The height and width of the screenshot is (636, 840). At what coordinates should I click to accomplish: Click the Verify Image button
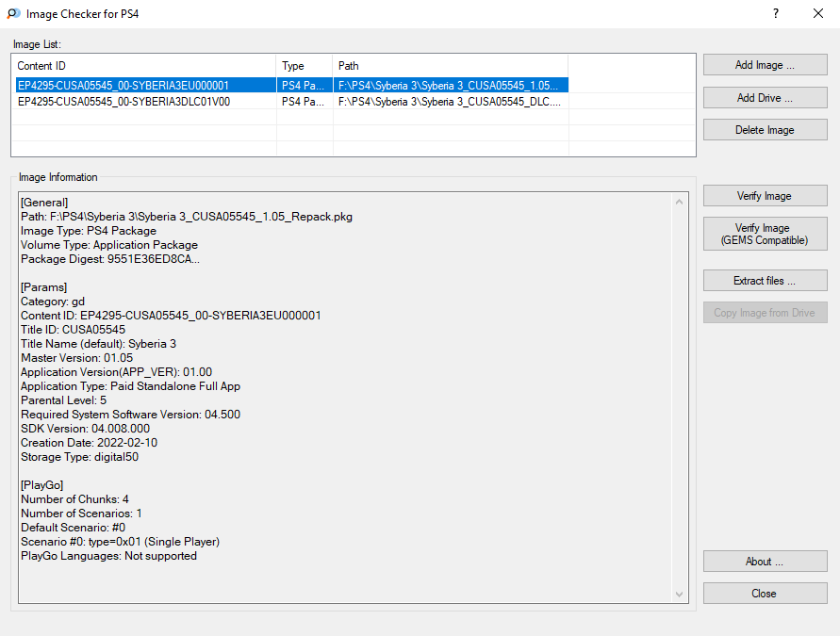(765, 196)
